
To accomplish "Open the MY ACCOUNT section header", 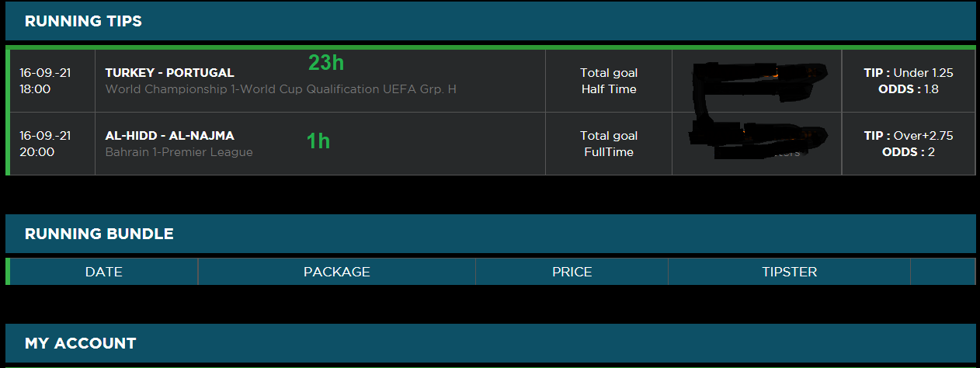I will point(80,343).
